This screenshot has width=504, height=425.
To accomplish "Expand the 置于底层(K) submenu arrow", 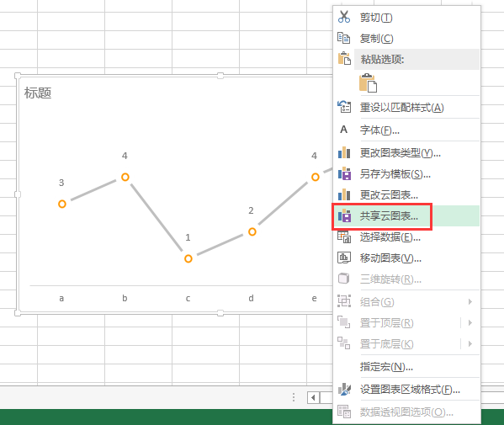I will [x=470, y=343].
